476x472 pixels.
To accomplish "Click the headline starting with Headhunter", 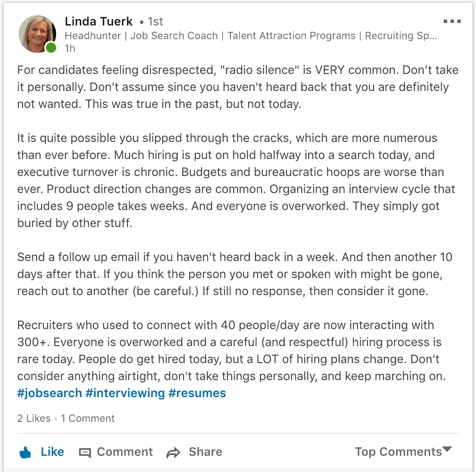I will 251,36.
